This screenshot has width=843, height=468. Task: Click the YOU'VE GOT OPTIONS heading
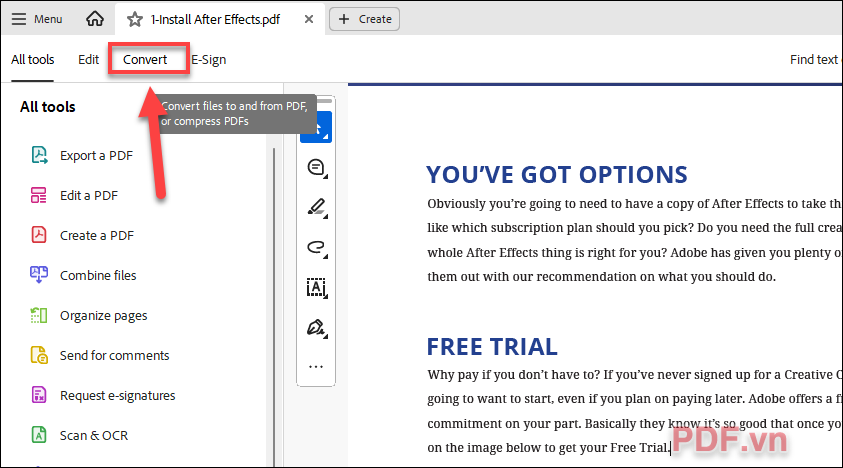click(557, 175)
